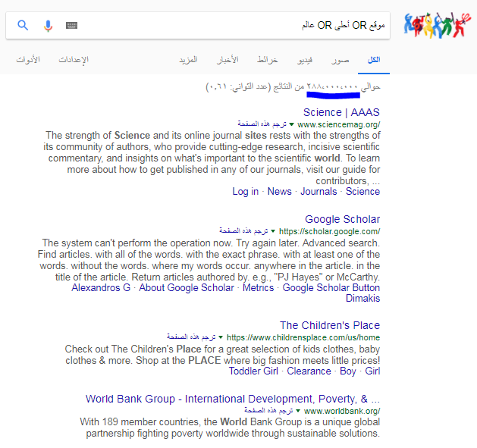This screenshot has height=448, width=477.
Task: Open the المزيد (More) menu
Action: (188, 60)
